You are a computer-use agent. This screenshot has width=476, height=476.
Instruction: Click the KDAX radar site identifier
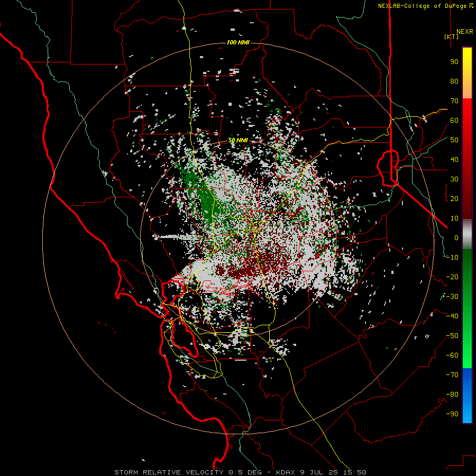coord(286,472)
